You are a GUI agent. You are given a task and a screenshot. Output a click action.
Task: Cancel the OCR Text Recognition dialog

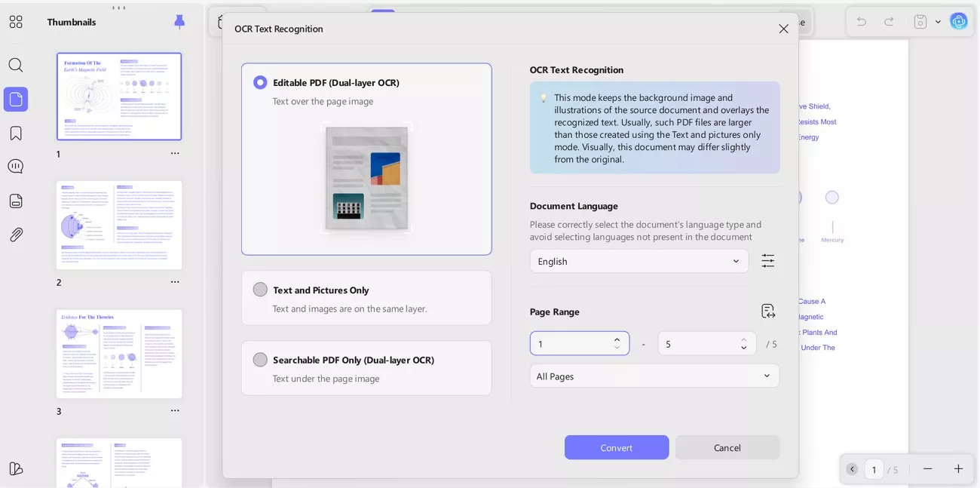coord(727,447)
